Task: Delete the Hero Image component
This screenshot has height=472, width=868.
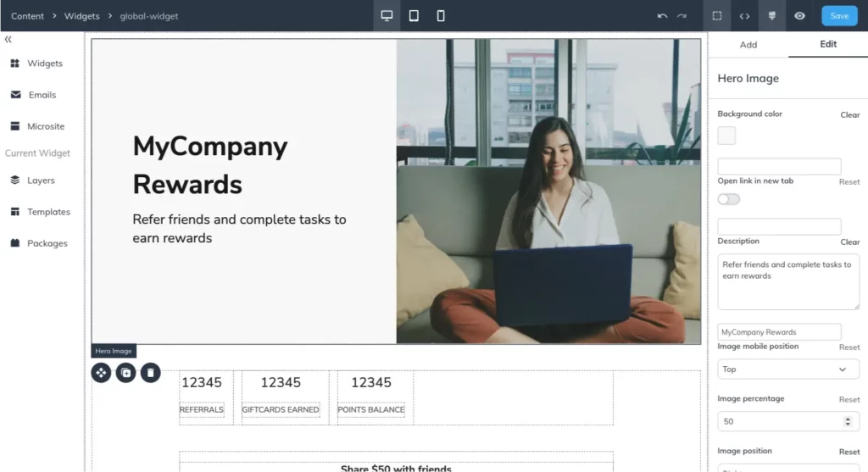Action: (x=150, y=373)
